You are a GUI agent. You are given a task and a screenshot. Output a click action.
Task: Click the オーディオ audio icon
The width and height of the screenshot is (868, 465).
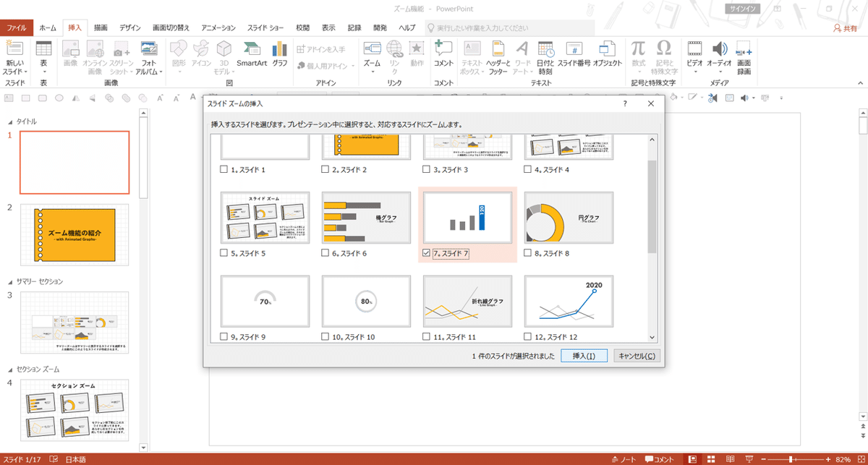719,48
